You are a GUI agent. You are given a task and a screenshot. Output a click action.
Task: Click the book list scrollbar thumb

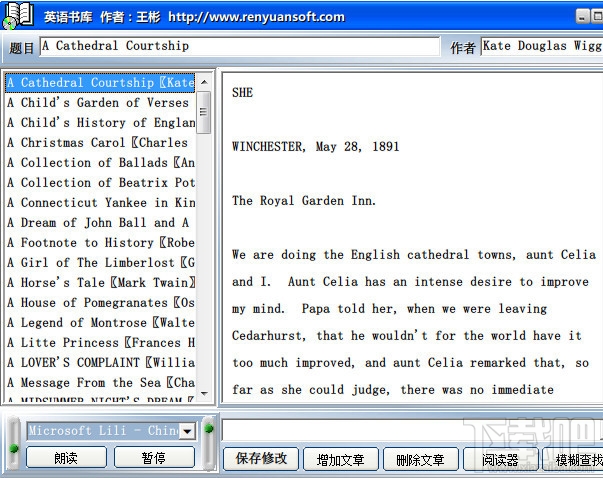point(204,112)
